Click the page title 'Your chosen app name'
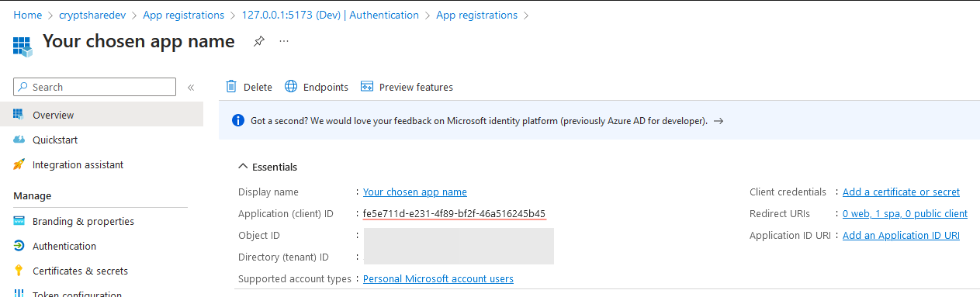This screenshot has width=980, height=297. click(138, 41)
